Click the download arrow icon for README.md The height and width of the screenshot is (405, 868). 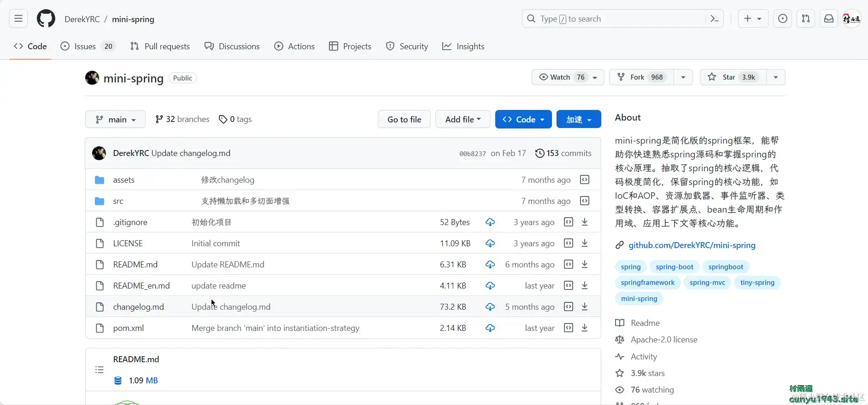tap(585, 265)
